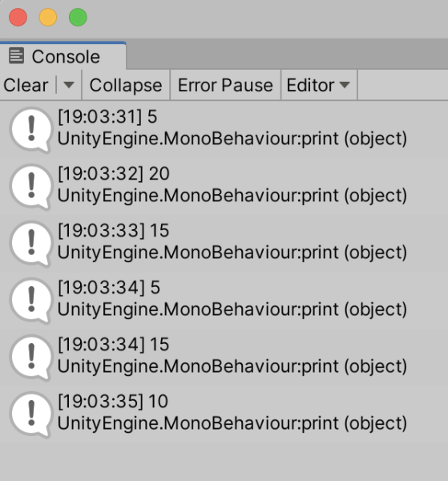Select the log entry printing 20
Viewport: 448px width, 481px height.
pyautogui.click(x=224, y=186)
